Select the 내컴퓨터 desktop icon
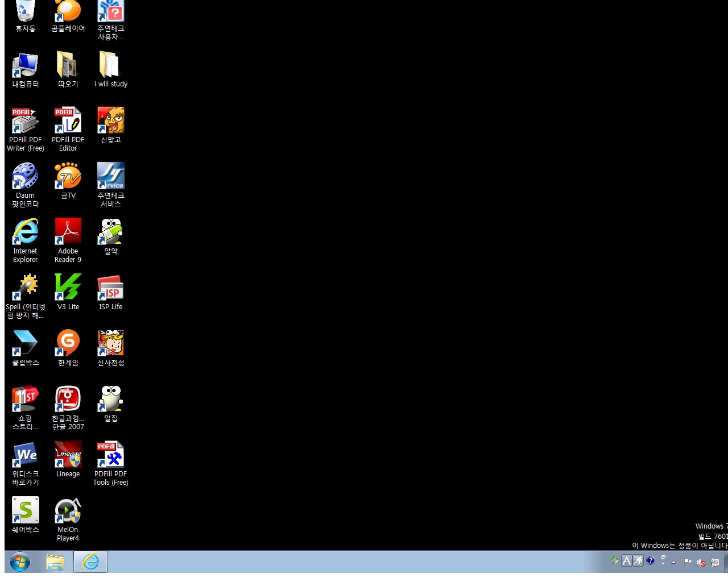Image resolution: width=728 pixels, height=582 pixels. click(25, 70)
